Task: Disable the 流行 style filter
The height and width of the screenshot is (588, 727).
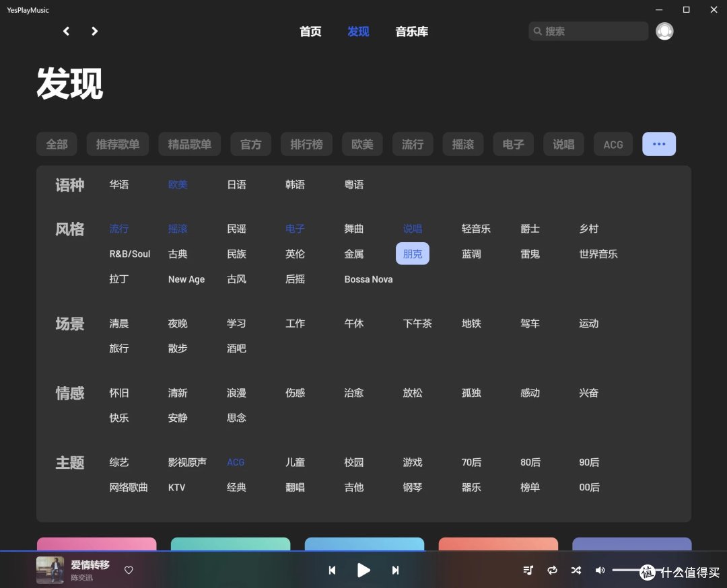Action: pos(118,229)
